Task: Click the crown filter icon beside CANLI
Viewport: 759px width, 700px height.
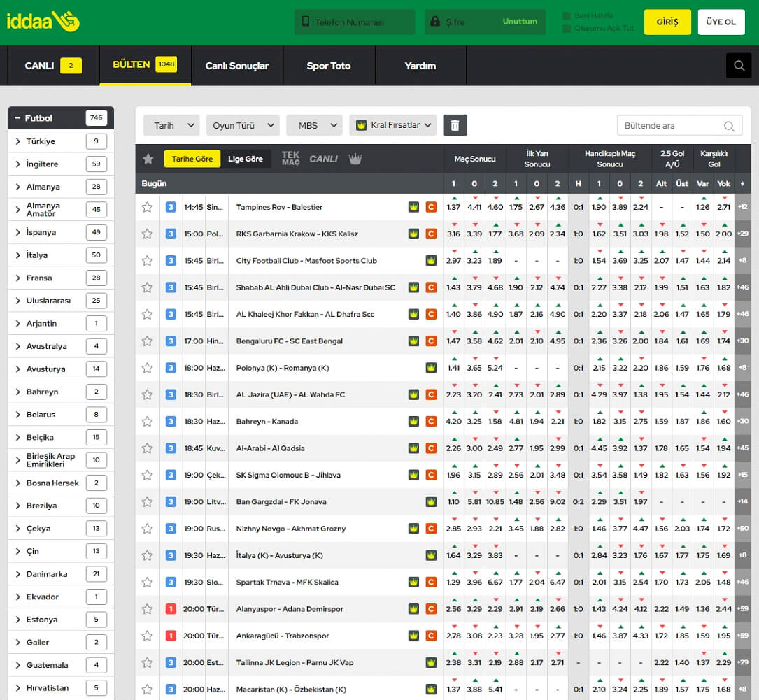Action: coord(355,159)
